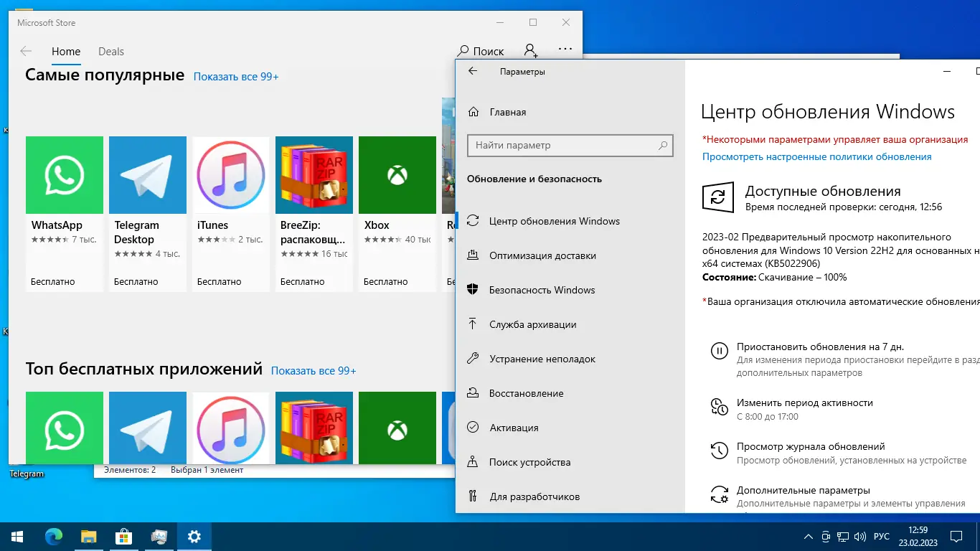Go back in the Параметры settings window
The height and width of the screenshot is (551, 980).
tap(473, 71)
